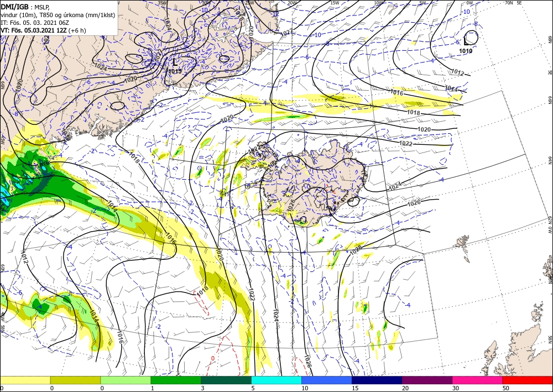
Task: Click the colour bar value '15'
Action: click(x=355, y=388)
